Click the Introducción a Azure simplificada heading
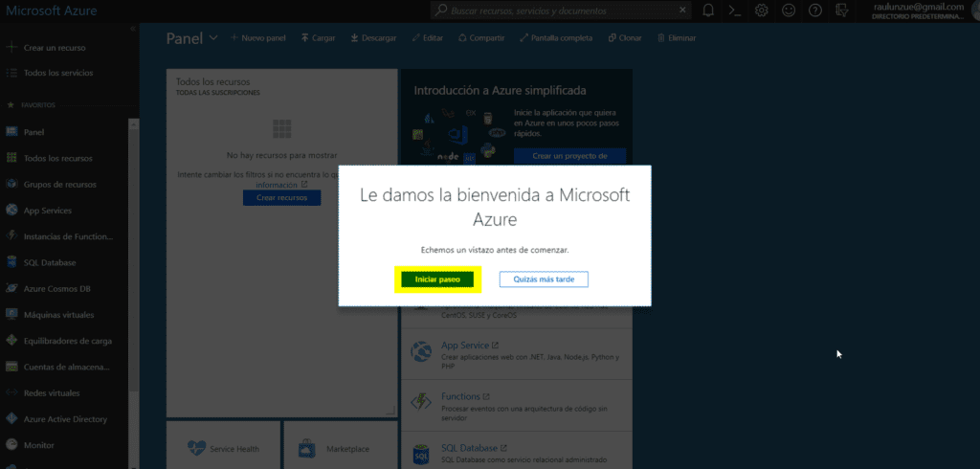Image resolution: width=980 pixels, height=469 pixels. click(x=500, y=91)
